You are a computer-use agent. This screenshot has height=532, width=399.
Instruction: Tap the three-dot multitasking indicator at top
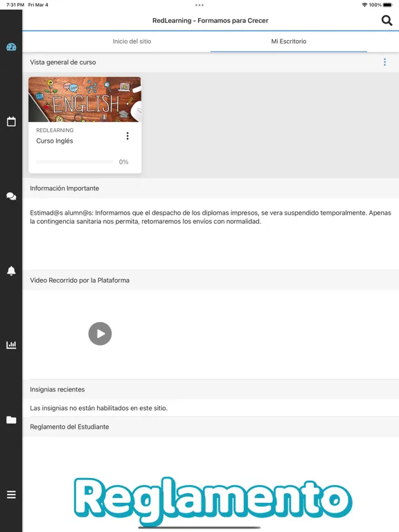point(199,5)
